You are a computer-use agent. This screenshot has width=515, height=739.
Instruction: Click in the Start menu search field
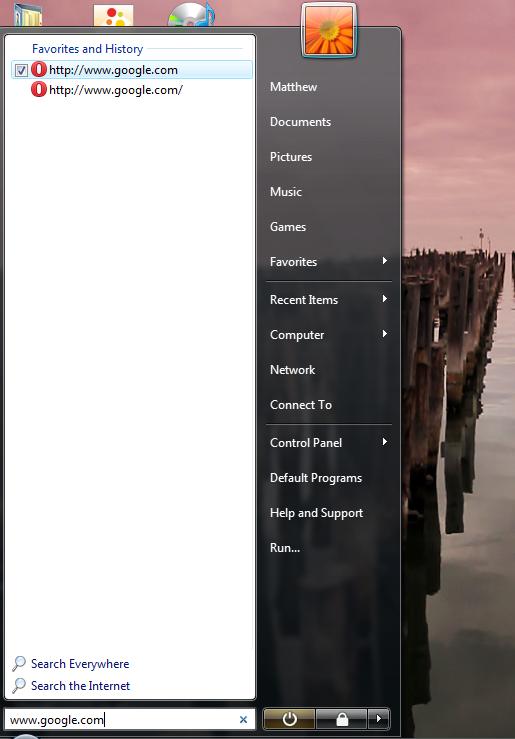pyautogui.click(x=123, y=720)
